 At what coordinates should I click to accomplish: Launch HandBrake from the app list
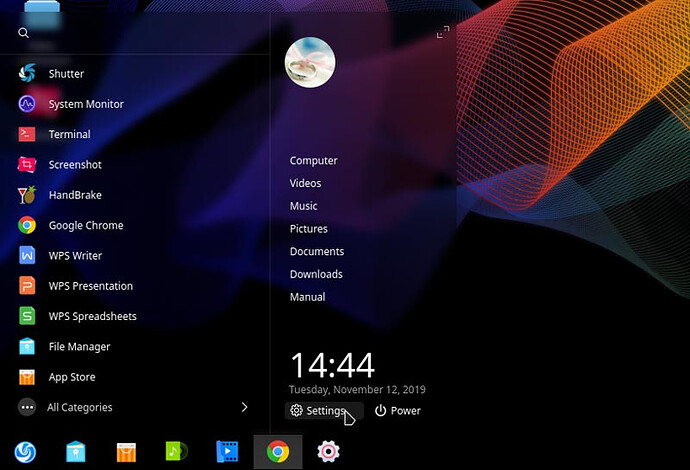pyautogui.click(x=74, y=195)
